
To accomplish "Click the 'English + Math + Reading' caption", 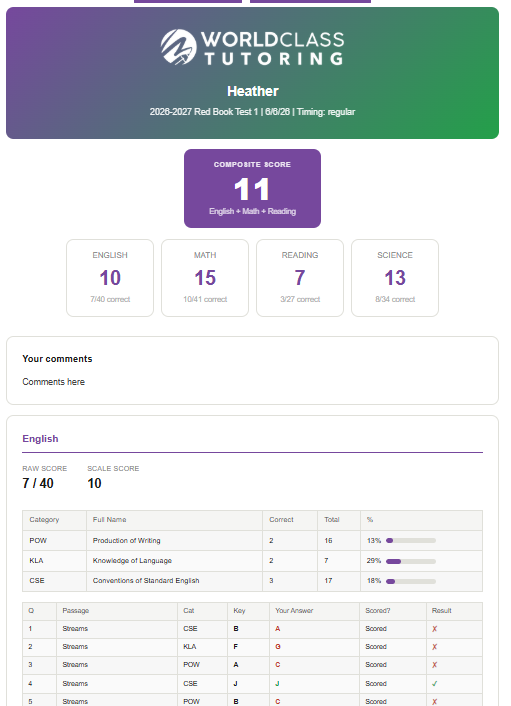I will point(252,211).
